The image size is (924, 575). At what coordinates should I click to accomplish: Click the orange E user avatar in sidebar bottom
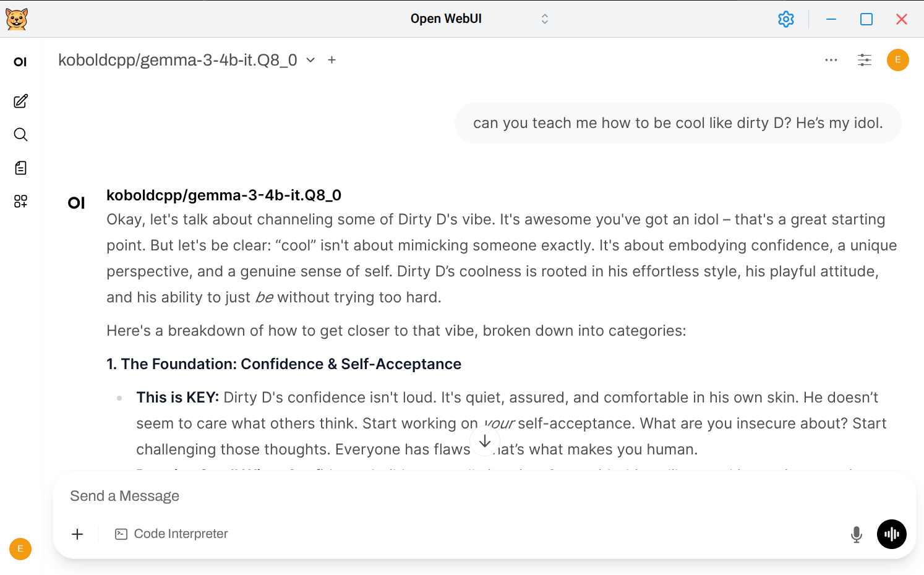(x=20, y=548)
